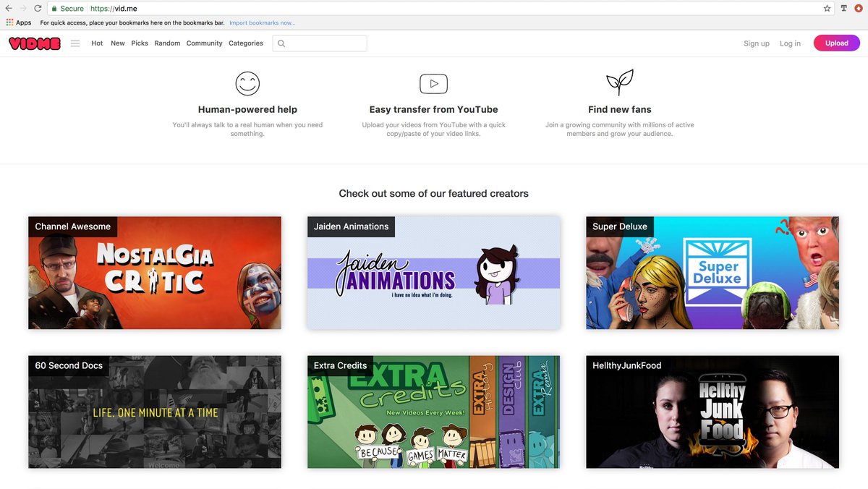Open Super Deluxe creator card

[712, 273]
